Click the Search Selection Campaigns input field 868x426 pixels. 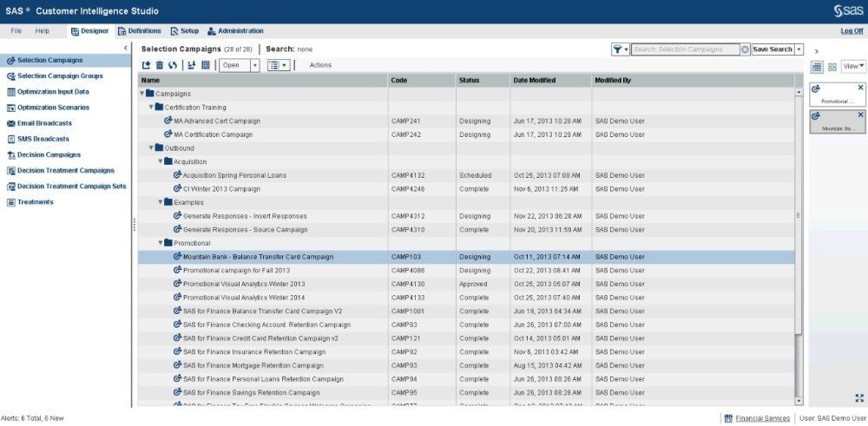685,49
